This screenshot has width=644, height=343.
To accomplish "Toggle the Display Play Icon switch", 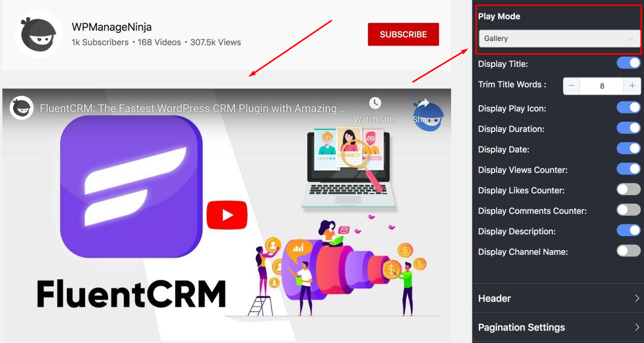I will (x=628, y=108).
